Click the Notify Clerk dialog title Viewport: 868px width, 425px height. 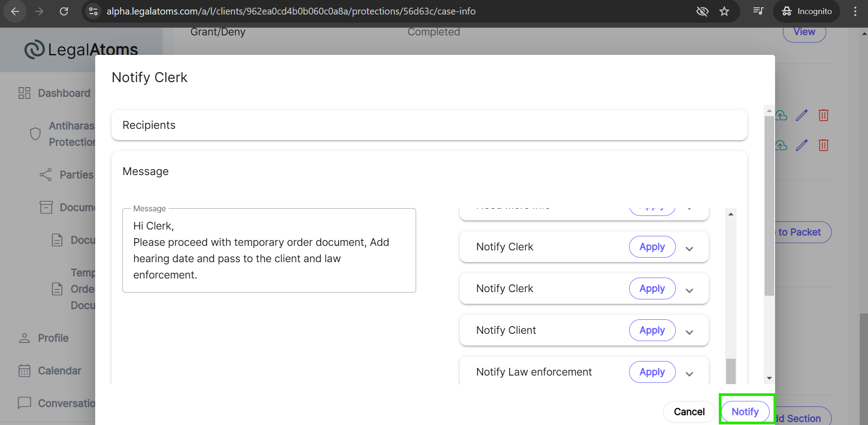(x=150, y=78)
